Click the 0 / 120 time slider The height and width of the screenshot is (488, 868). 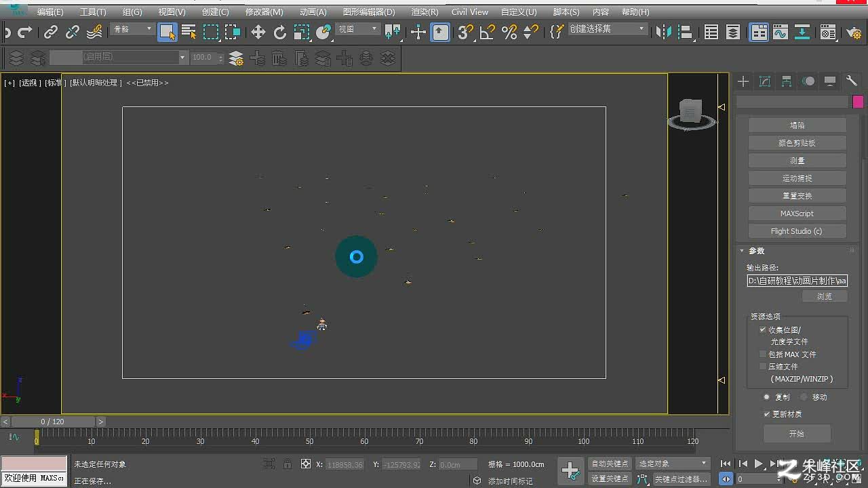52,422
